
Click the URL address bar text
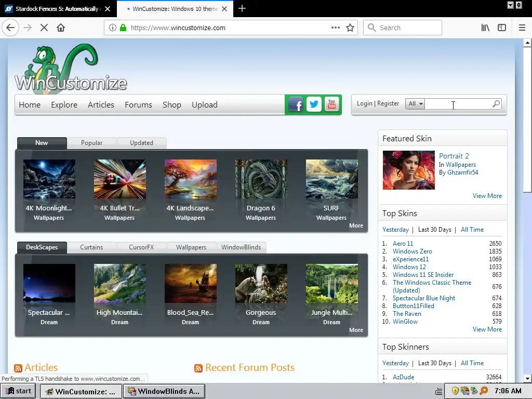178,28
